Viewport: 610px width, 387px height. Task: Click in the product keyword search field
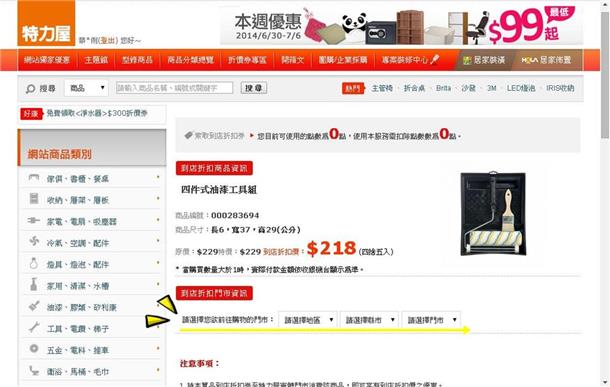coord(174,88)
